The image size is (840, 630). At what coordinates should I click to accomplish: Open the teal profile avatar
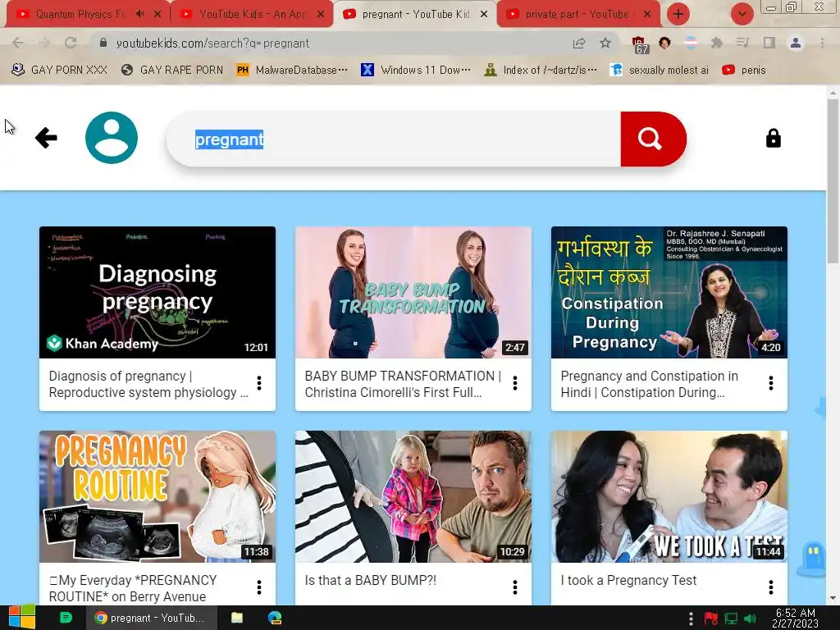click(x=112, y=138)
